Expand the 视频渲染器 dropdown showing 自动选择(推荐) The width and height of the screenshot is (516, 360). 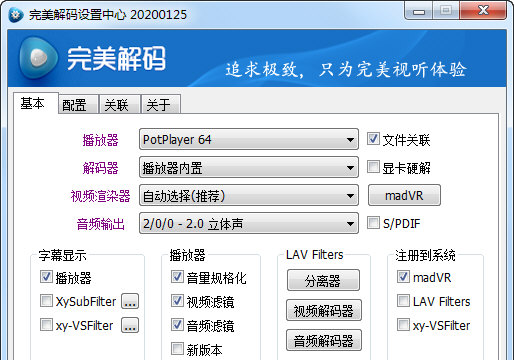249,195
